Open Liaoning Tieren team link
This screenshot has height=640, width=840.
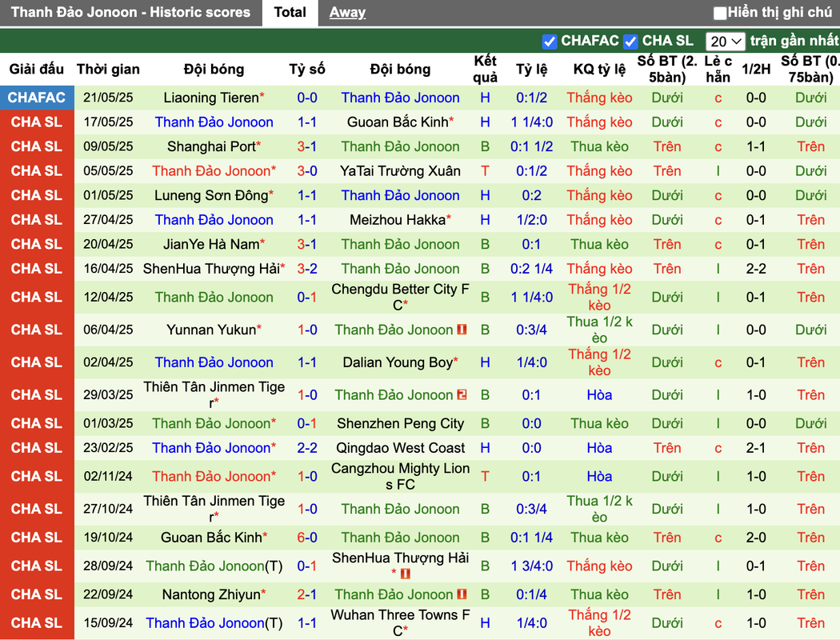tap(214, 98)
